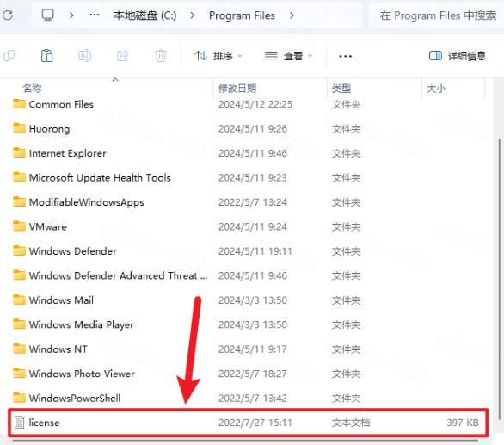Click the 397 KB size cell

pyautogui.click(x=463, y=423)
